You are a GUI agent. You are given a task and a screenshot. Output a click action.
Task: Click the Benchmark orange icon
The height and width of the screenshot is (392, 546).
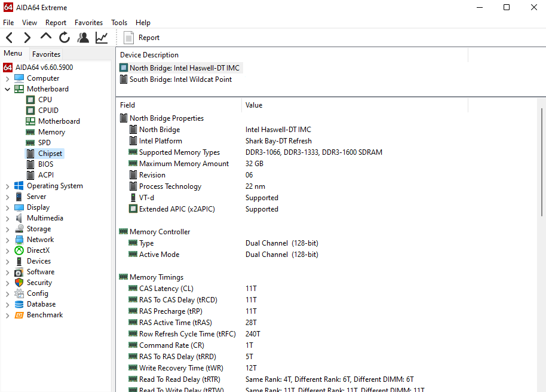click(19, 315)
